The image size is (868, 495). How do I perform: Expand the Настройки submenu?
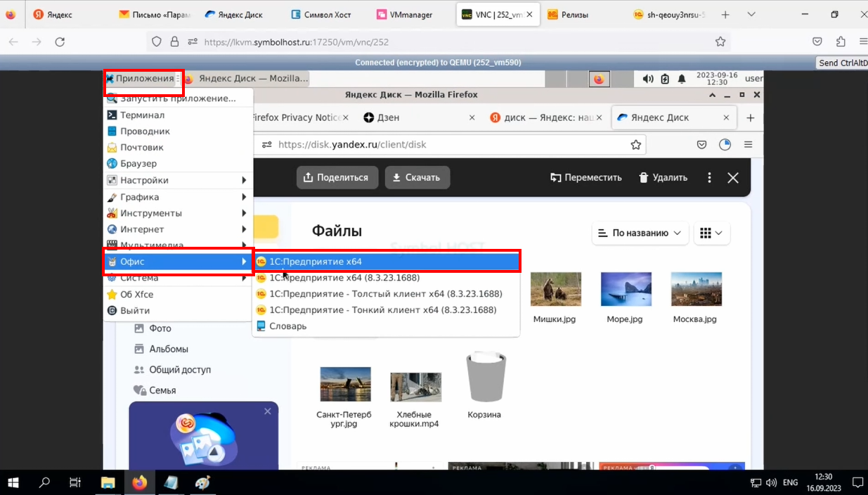pyautogui.click(x=179, y=181)
